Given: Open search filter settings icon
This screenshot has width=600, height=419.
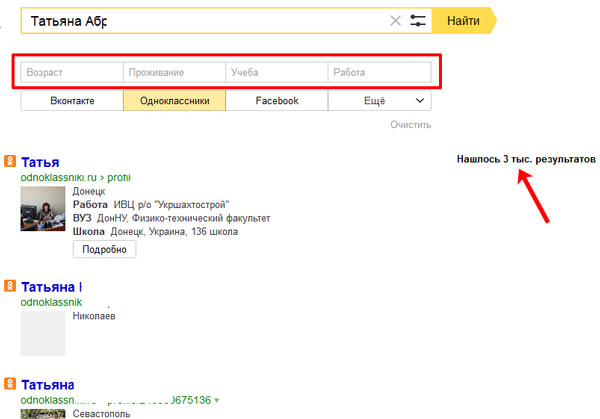Looking at the screenshot, I should pos(418,21).
